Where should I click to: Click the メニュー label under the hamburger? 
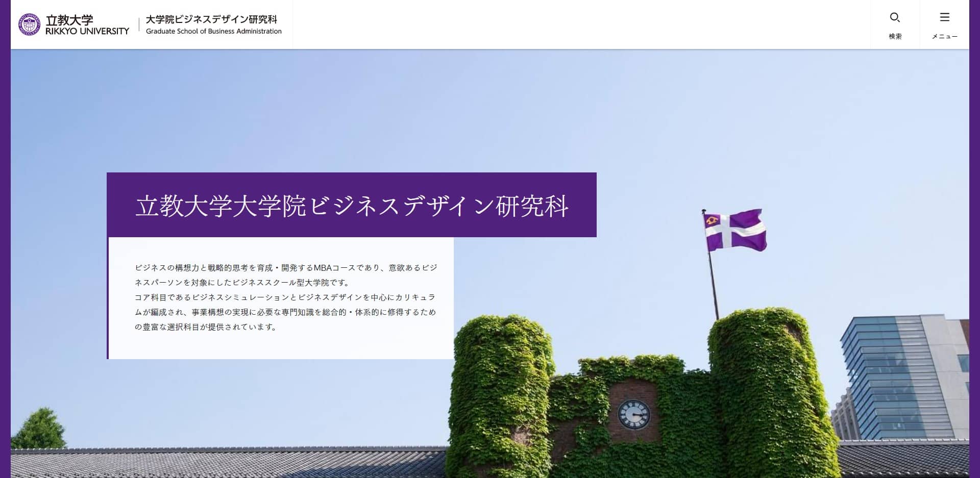(x=945, y=36)
